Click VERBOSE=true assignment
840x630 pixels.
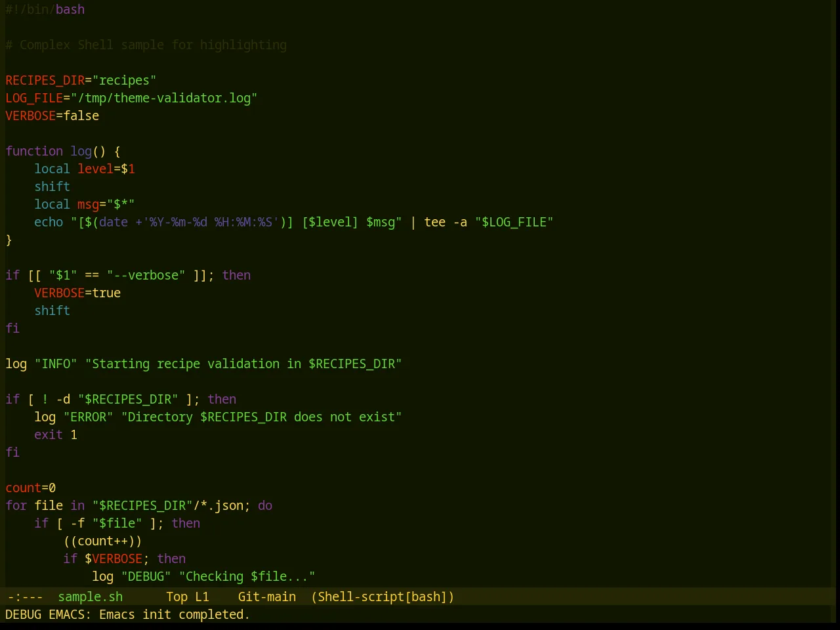click(77, 293)
